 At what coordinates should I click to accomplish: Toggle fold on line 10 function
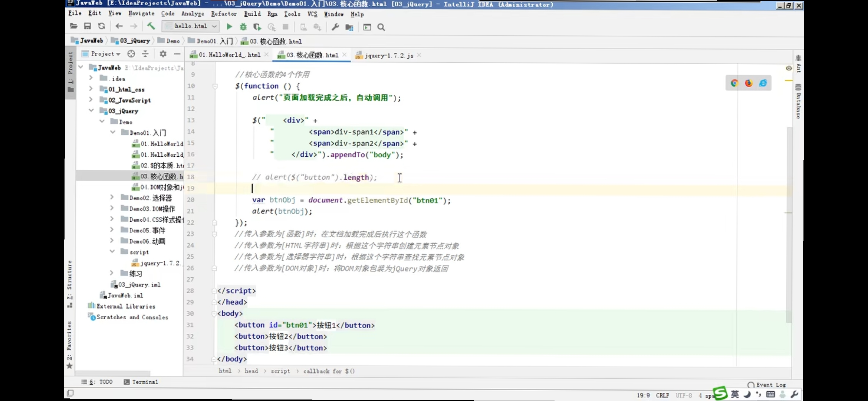215,86
